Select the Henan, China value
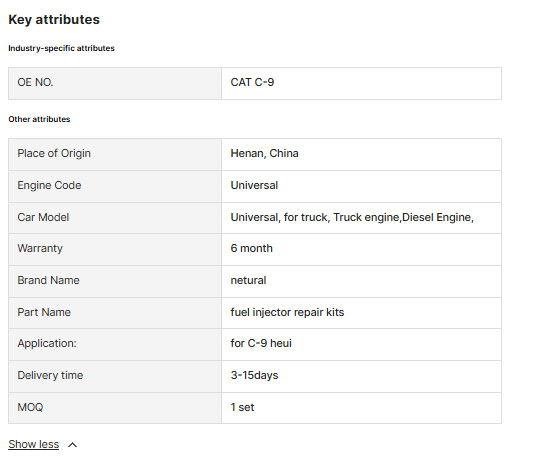This screenshot has width=546, height=465. (x=264, y=153)
